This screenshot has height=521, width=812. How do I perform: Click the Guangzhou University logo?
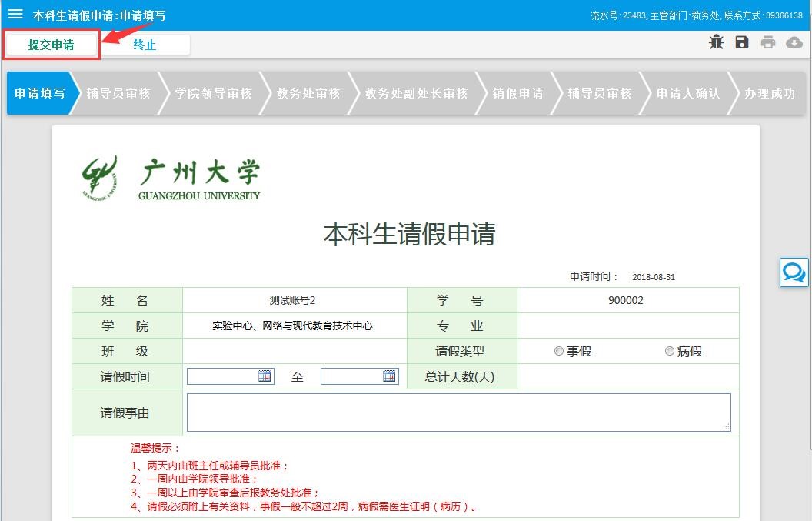(171, 179)
